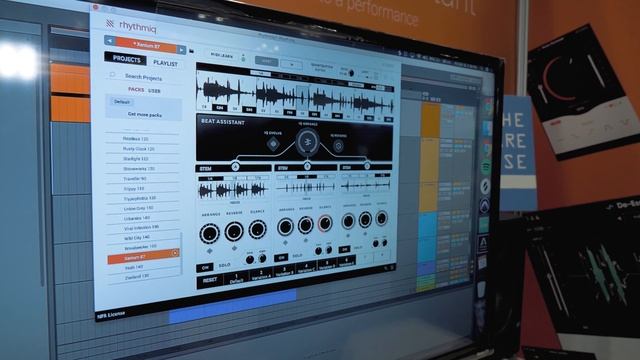Toggle Stem A SOLO button

tap(224, 265)
